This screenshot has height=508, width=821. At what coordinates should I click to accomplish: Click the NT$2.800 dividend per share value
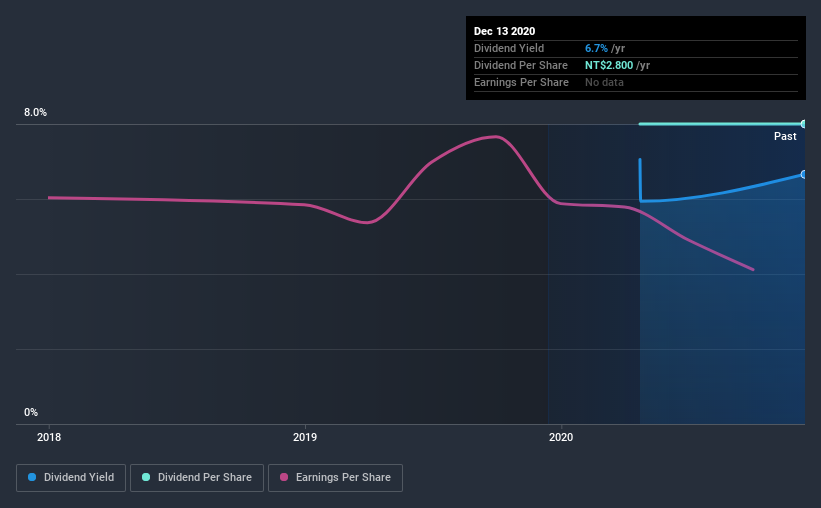tap(611, 65)
